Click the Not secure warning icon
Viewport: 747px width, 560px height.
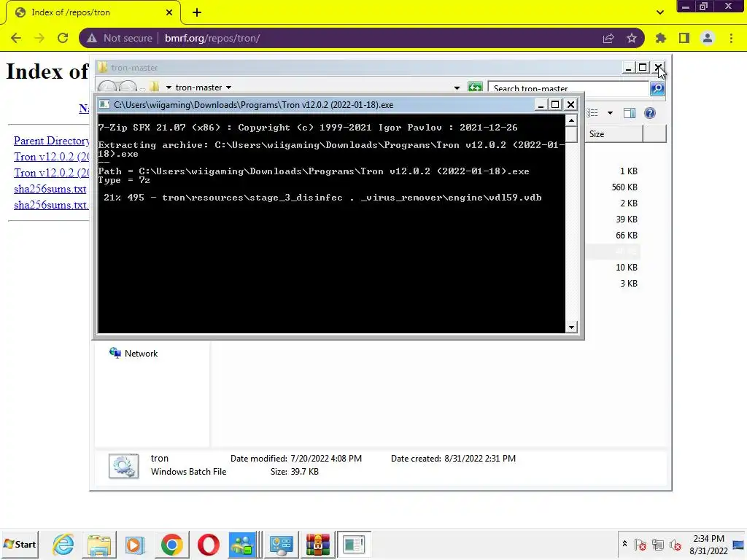[91, 38]
